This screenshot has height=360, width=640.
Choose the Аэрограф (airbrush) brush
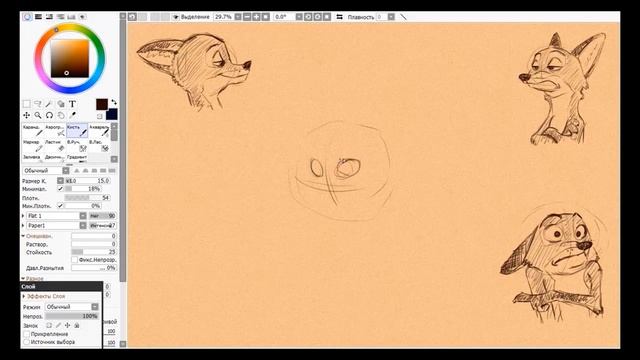click(55, 131)
